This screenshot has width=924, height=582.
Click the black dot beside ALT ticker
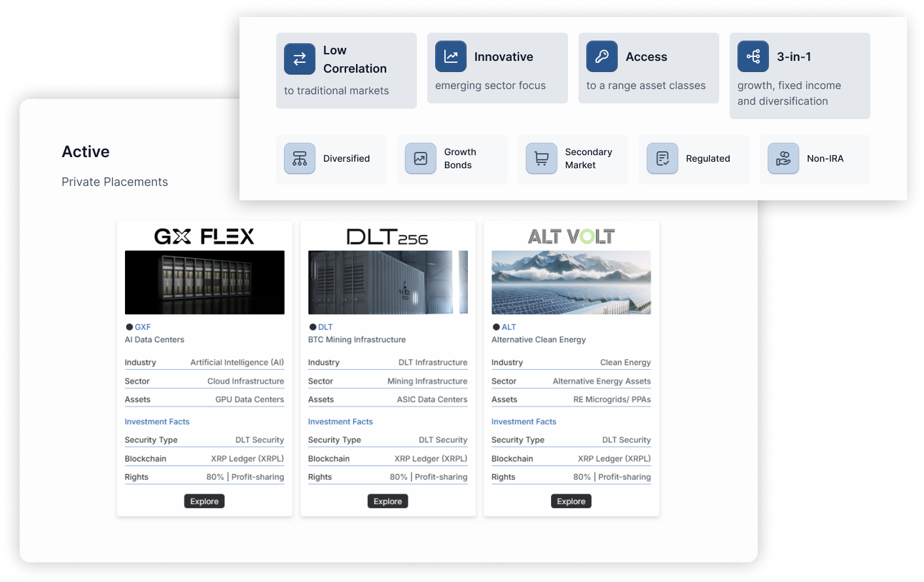click(x=496, y=327)
